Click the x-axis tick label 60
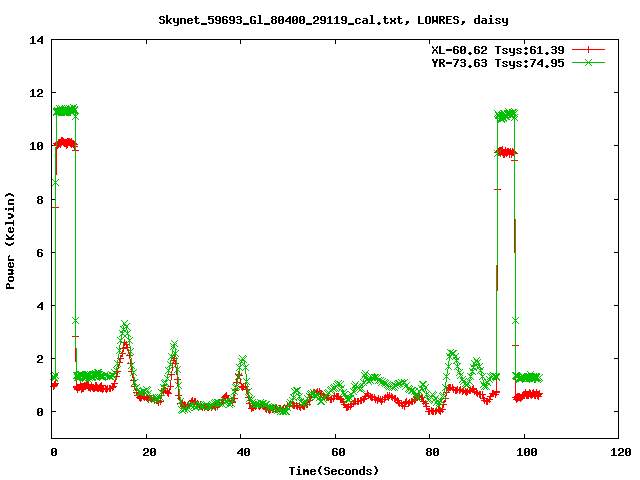640x480 pixels. 338,452
